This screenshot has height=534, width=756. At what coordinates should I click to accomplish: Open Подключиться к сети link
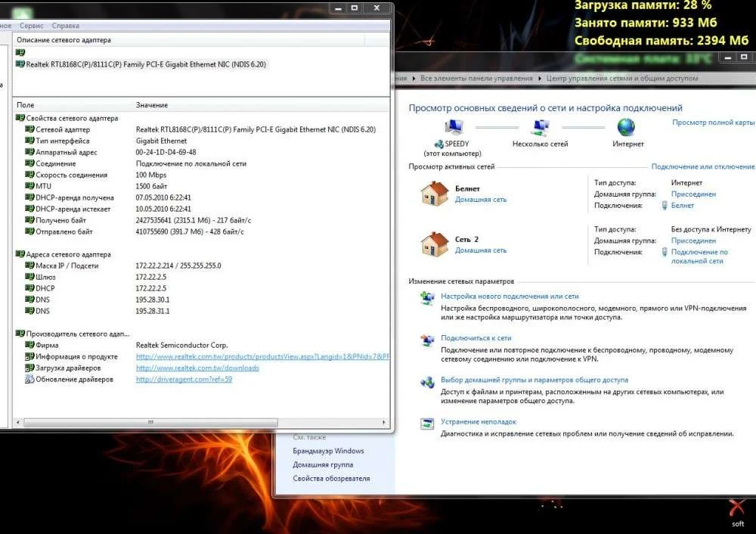click(x=476, y=338)
